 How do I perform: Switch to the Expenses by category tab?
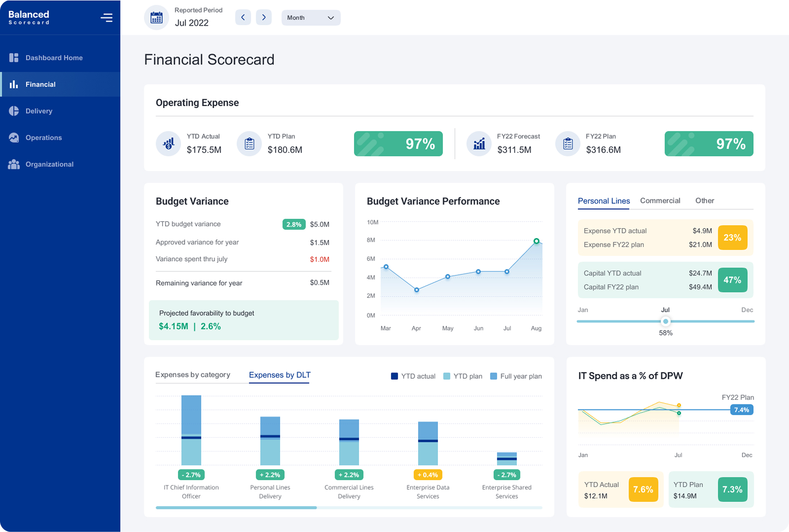click(x=193, y=375)
